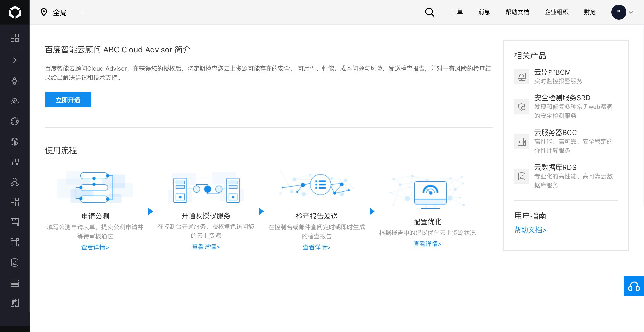This screenshot has height=332, width=644.
Task: Click the user avatar circle
Action: point(619,12)
